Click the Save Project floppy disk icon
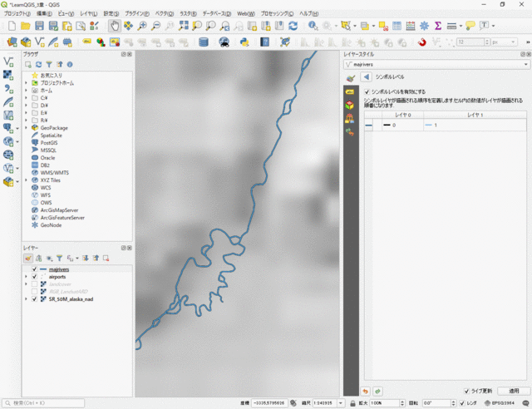 pos(39,26)
